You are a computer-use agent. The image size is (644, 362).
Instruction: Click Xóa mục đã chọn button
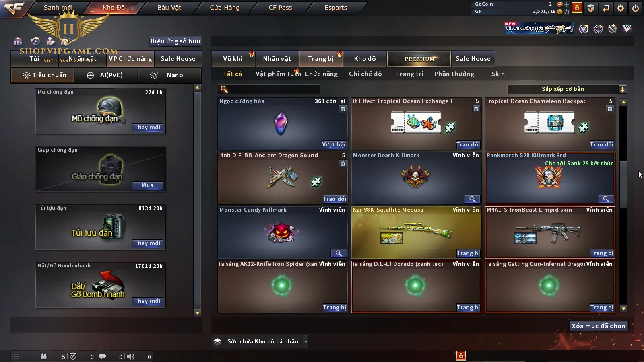(x=598, y=326)
